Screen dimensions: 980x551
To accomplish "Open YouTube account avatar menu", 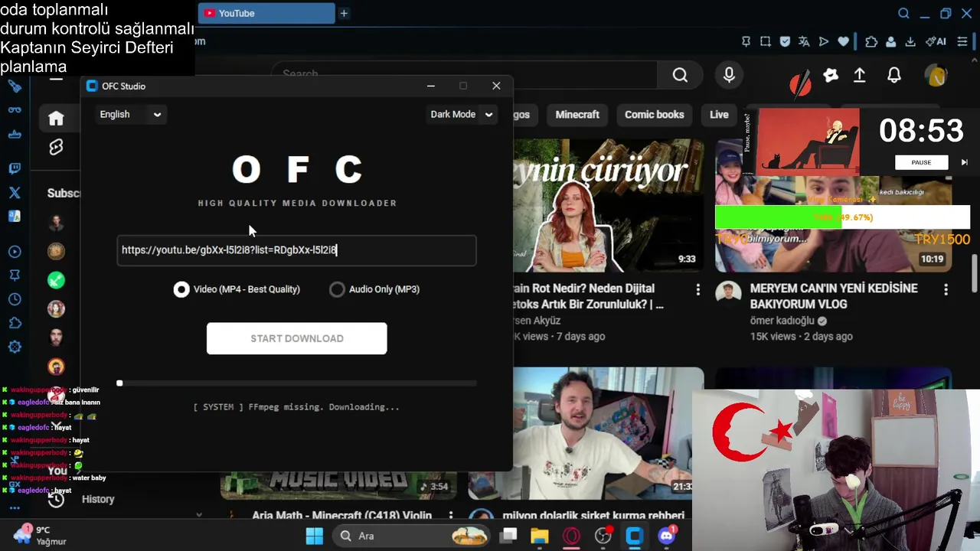I will (936, 75).
